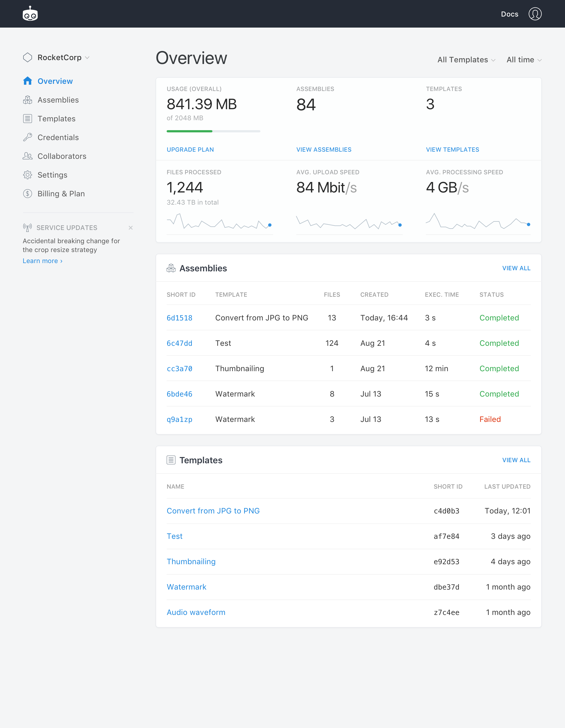
Task: Click the Assemblies cubes icon in sidebar
Action: (x=27, y=100)
